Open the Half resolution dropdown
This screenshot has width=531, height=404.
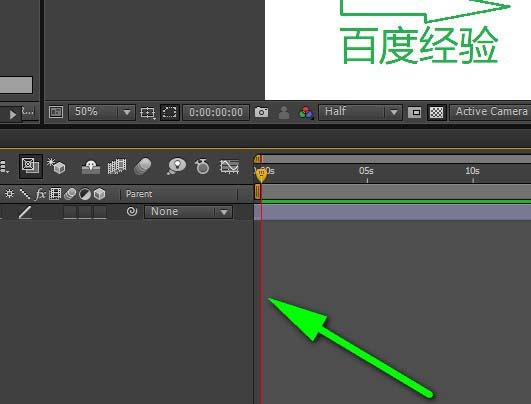[x=360, y=112]
